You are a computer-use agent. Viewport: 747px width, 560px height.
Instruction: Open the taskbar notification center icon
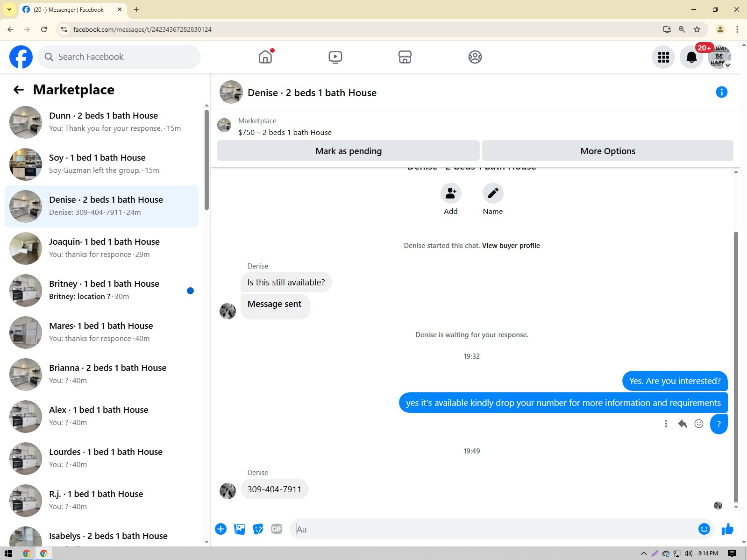pyautogui.click(x=732, y=553)
